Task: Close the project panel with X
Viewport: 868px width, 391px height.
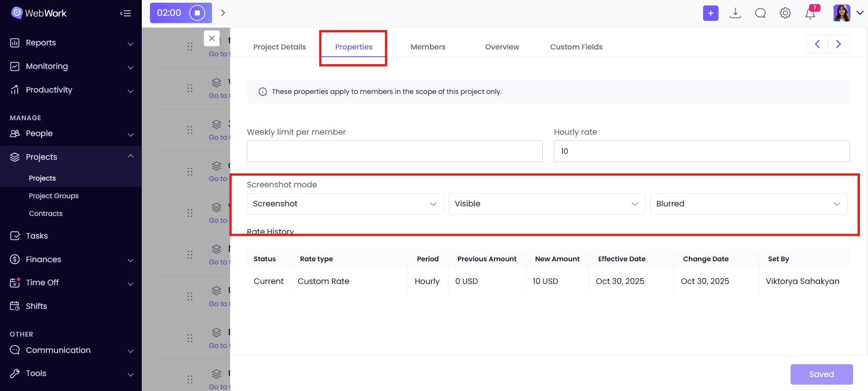Action: pos(212,39)
